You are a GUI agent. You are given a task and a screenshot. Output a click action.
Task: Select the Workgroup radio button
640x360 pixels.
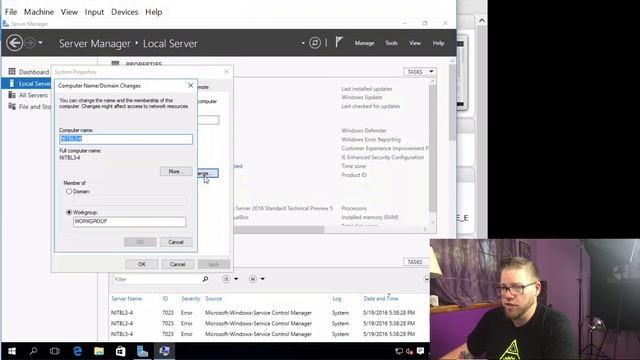[x=69, y=212]
